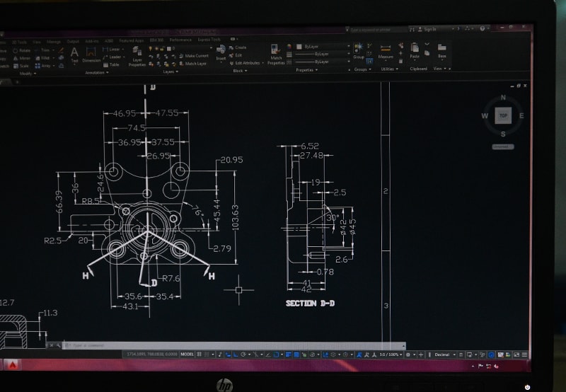This screenshot has width=566, height=392.
Task: Click the ByLayer color swatch square
Action: point(299,47)
